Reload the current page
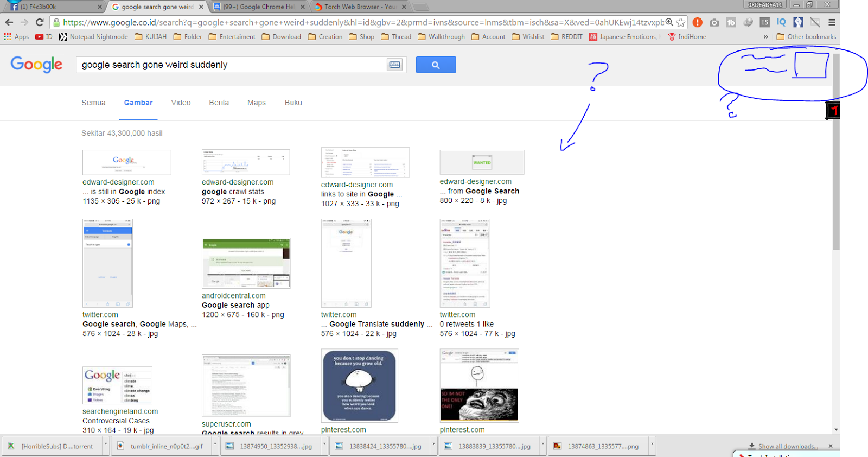Viewport: 868px width, 457px height. click(x=39, y=22)
